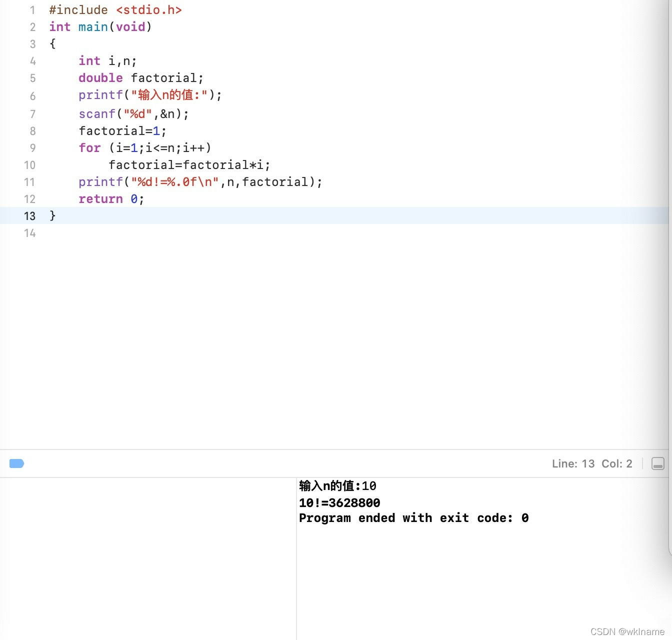Click line number 14 in the gutter

click(x=29, y=233)
